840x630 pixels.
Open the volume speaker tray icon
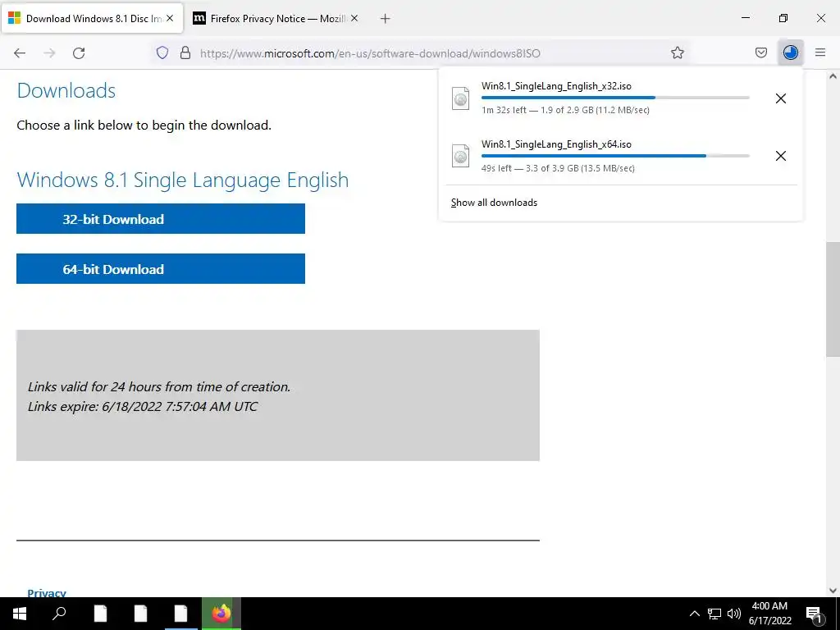734,614
